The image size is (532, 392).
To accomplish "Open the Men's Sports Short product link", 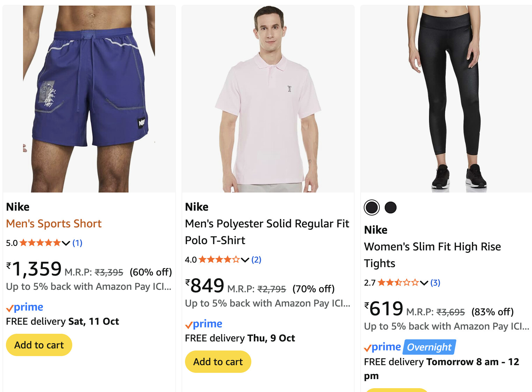I will 54,224.
